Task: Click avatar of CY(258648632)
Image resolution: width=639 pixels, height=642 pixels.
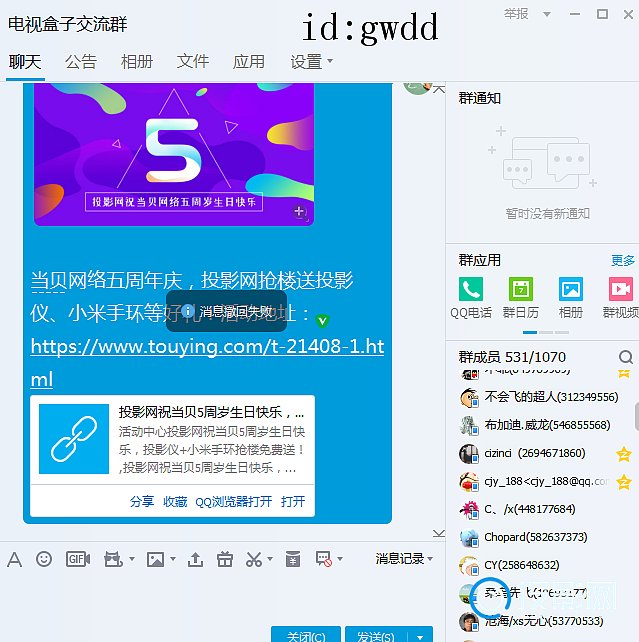Action: (x=469, y=566)
